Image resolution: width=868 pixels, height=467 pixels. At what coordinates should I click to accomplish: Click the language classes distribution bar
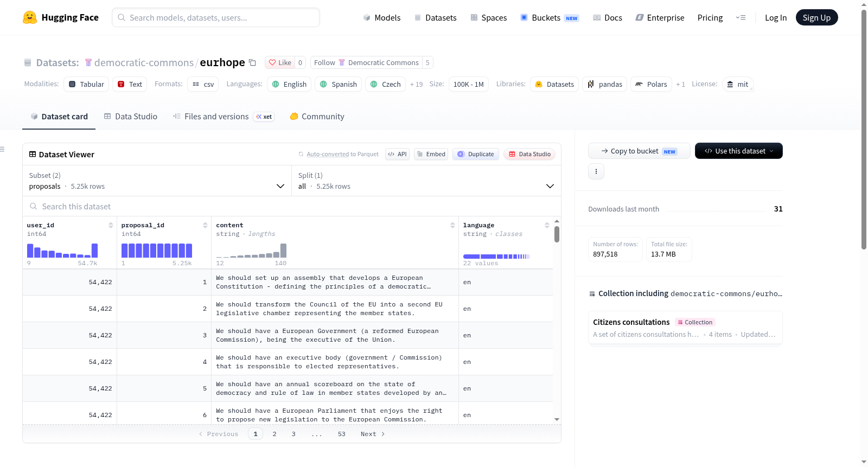coord(496,256)
